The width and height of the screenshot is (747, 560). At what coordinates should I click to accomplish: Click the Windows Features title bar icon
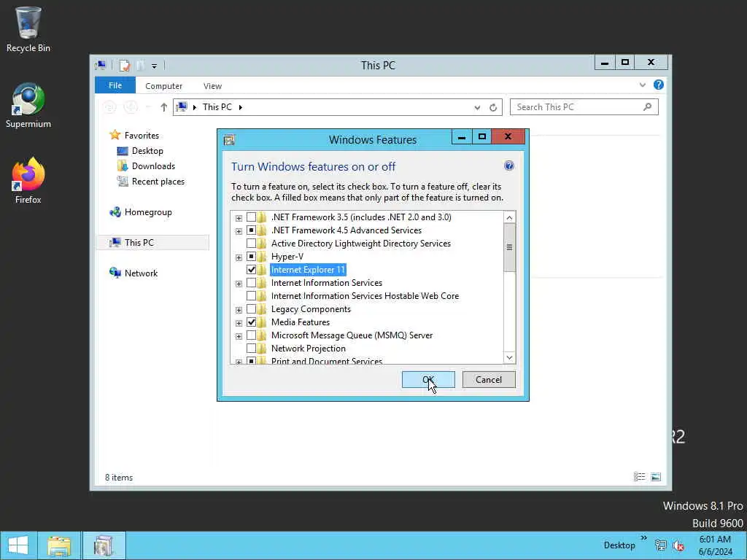[229, 139]
